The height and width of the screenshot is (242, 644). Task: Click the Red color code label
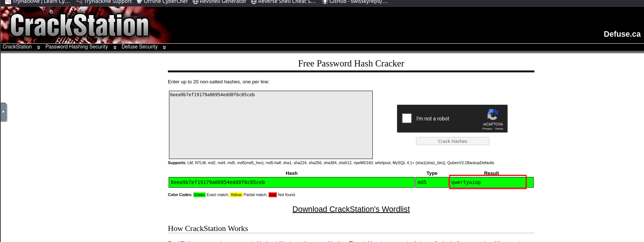(x=272, y=195)
